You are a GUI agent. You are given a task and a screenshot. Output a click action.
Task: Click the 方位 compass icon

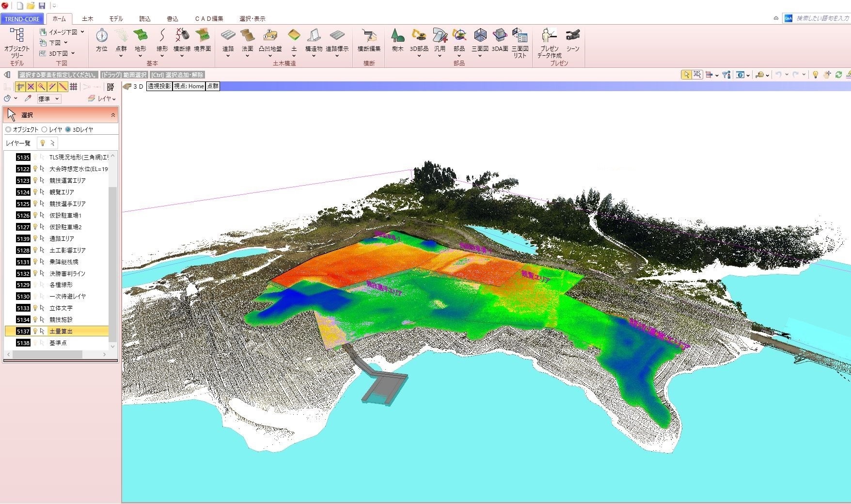coord(102,36)
